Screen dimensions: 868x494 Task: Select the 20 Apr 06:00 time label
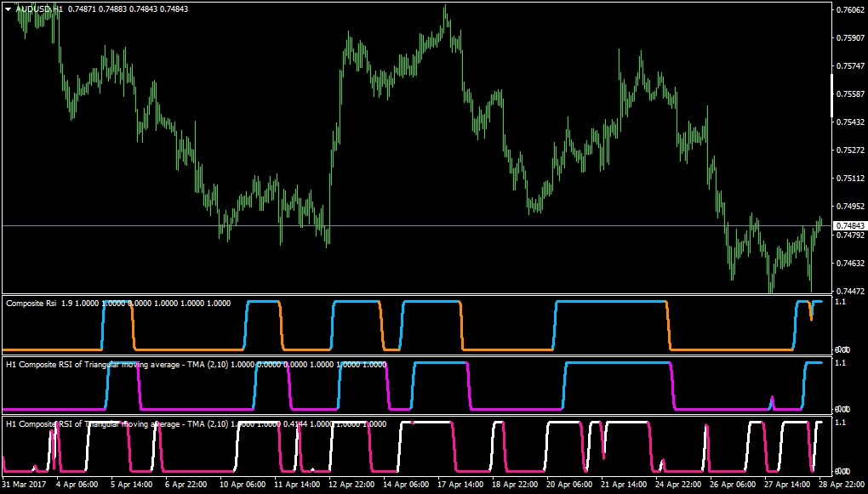tap(566, 484)
